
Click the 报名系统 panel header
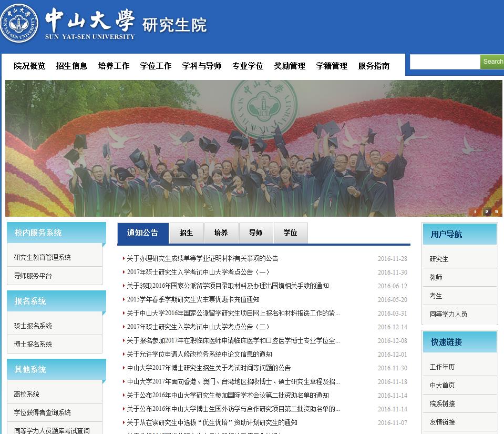tap(57, 301)
